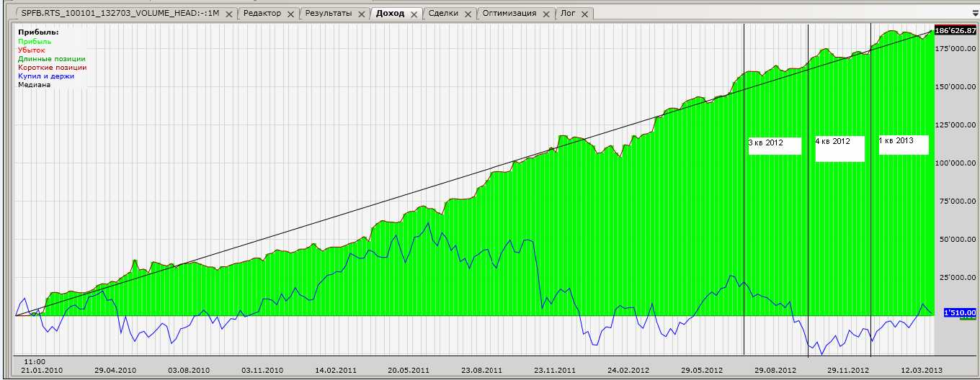Close the Результаты tab via its X
980x380 pixels.
coord(361,14)
